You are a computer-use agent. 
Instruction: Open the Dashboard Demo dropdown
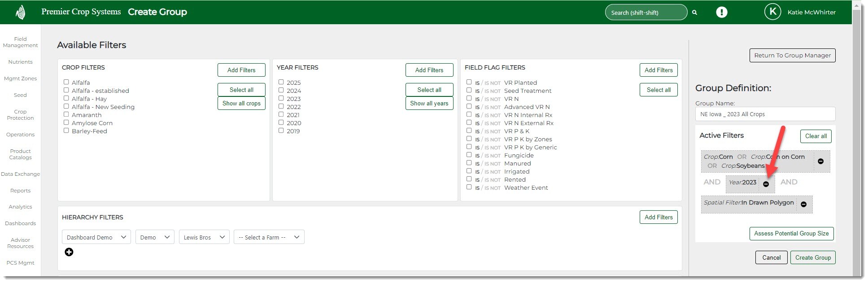[x=96, y=237]
